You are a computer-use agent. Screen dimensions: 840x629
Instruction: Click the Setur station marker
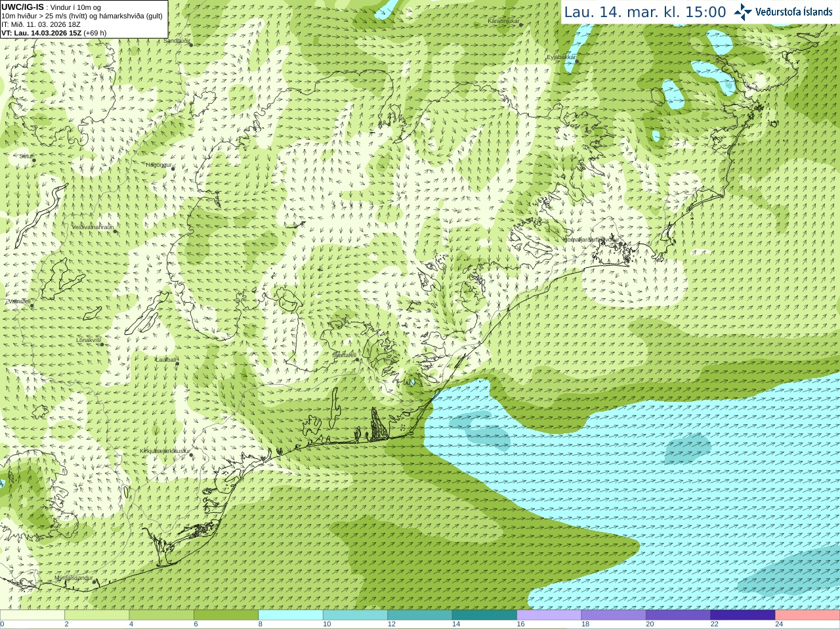tap(34, 160)
